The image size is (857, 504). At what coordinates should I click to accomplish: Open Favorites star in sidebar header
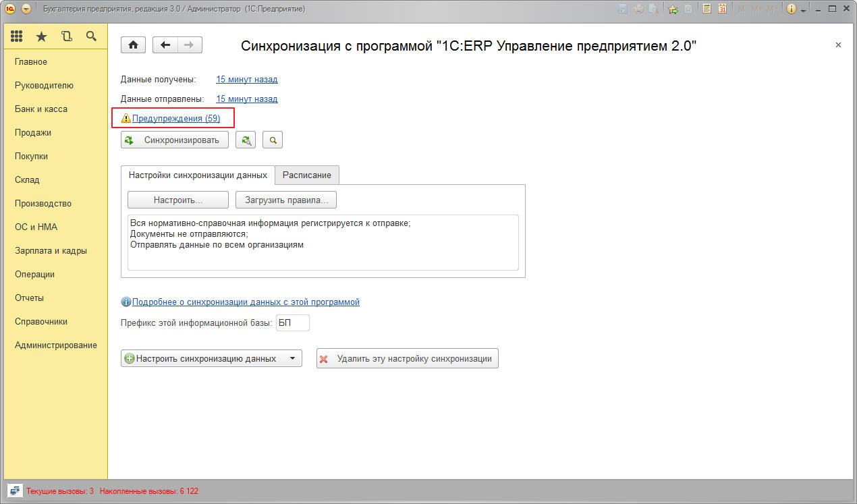point(41,36)
